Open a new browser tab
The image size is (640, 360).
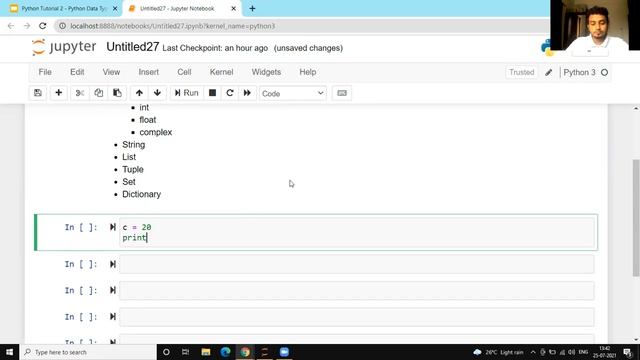[252, 9]
